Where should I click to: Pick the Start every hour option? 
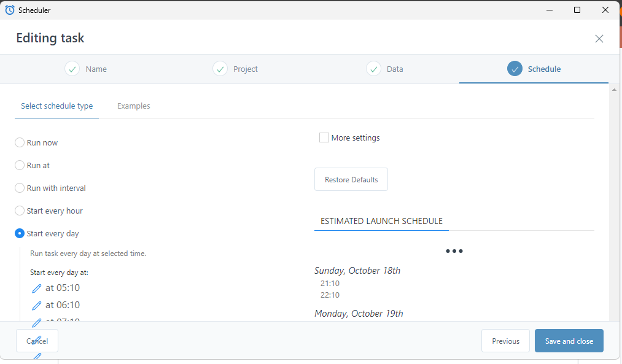[20, 211]
